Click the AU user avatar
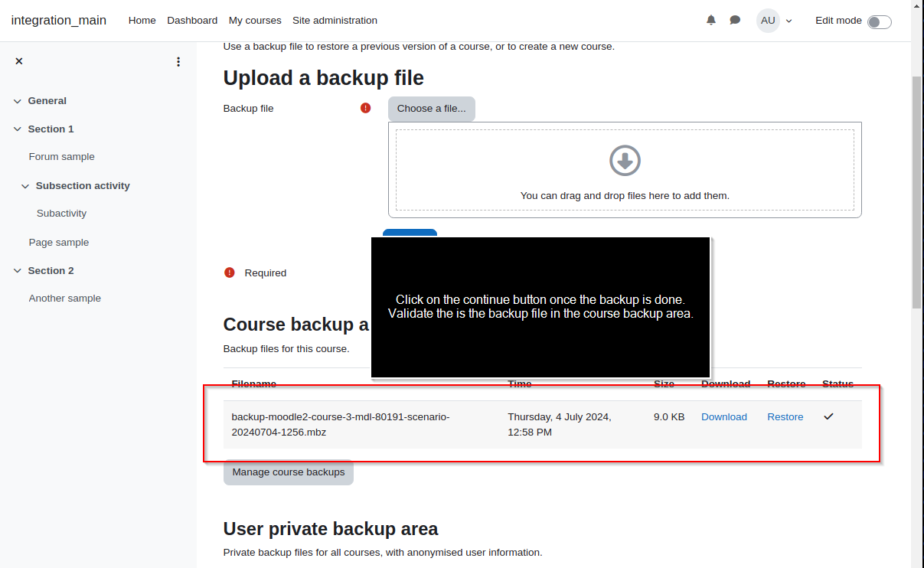Viewport: 924px width, 568px height. pos(768,21)
